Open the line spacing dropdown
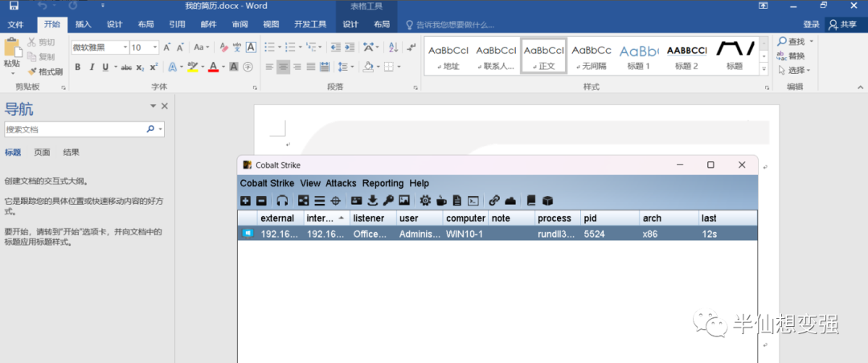Viewport: 868px width, 363px height. coord(346,67)
